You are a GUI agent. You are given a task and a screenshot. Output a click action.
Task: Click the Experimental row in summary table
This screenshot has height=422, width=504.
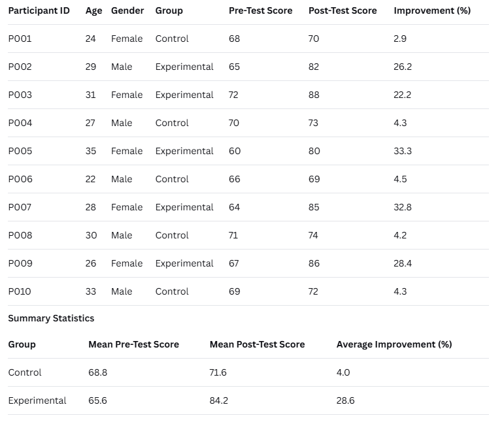(x=37, y=400)
